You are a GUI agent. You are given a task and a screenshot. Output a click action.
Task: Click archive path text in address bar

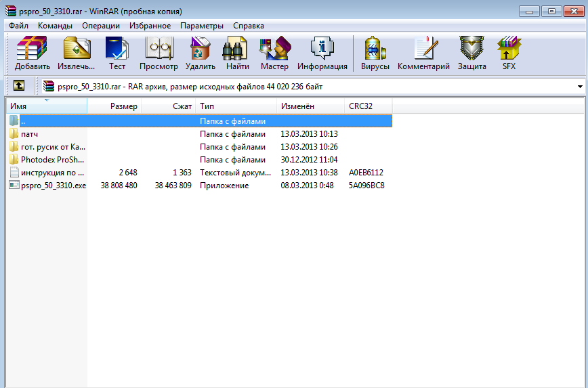click(190, 87)
